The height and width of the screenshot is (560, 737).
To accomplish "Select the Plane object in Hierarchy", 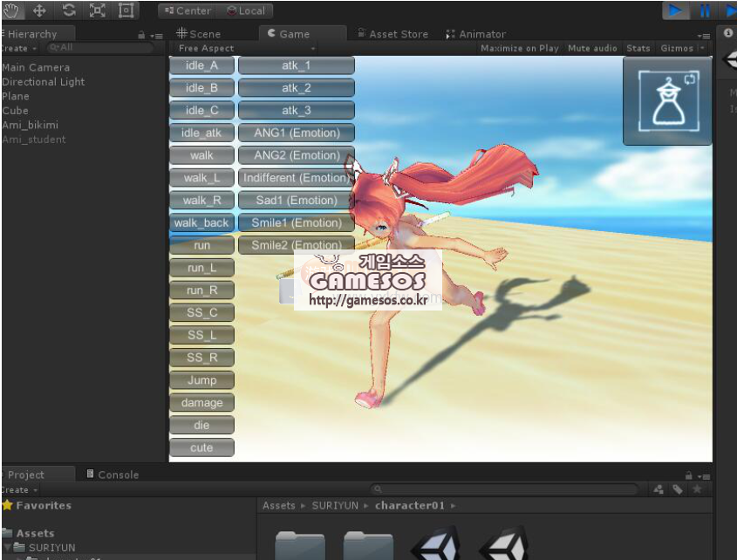I will point(16,96).
